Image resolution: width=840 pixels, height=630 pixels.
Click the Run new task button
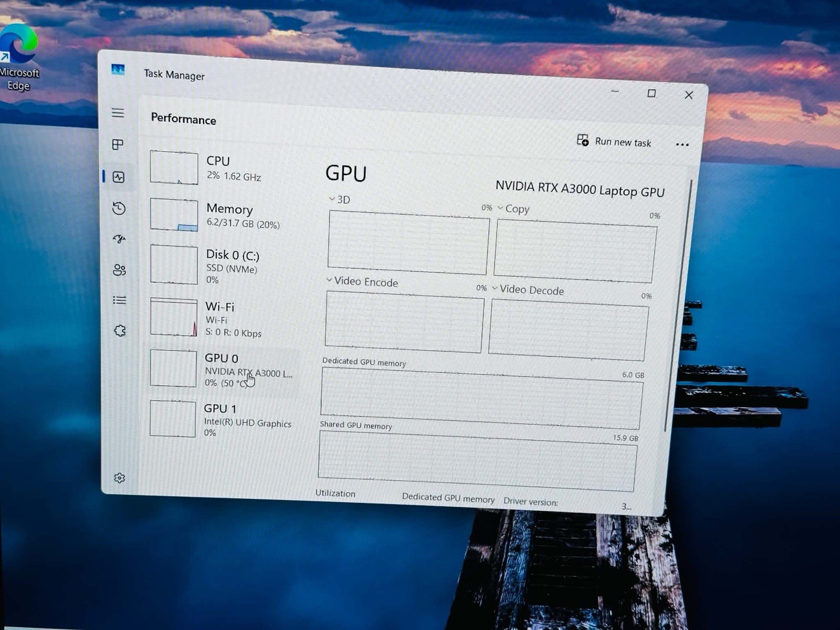point(614,141)
